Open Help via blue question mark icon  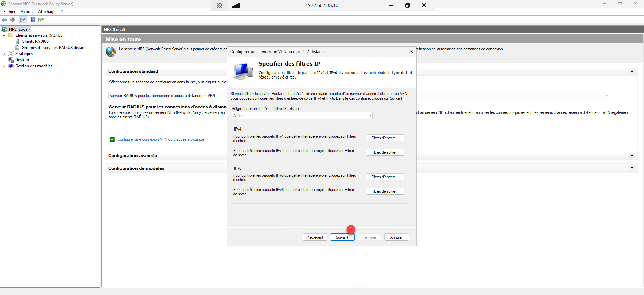tap(33, 20)
